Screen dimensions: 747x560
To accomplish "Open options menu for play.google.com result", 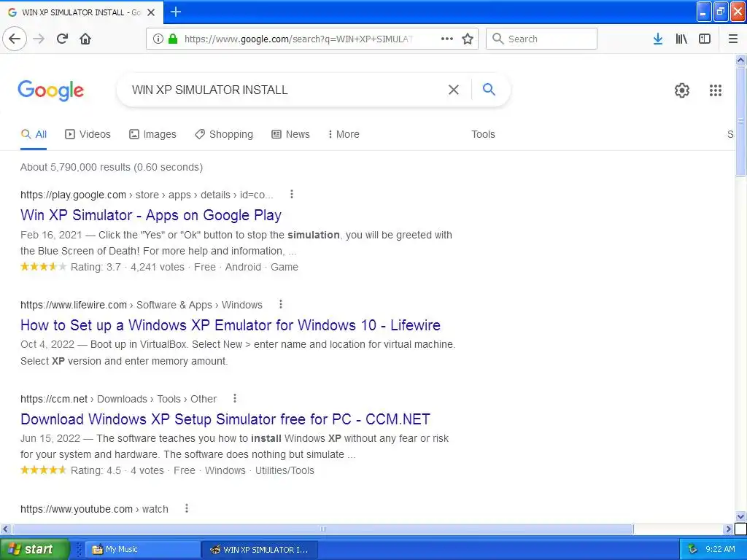I will coord(292,194).
